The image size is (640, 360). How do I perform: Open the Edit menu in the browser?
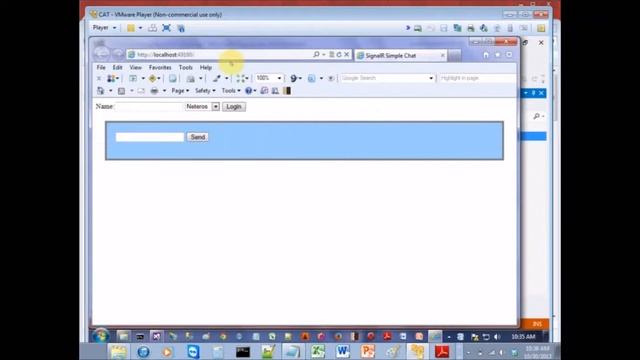118,67
